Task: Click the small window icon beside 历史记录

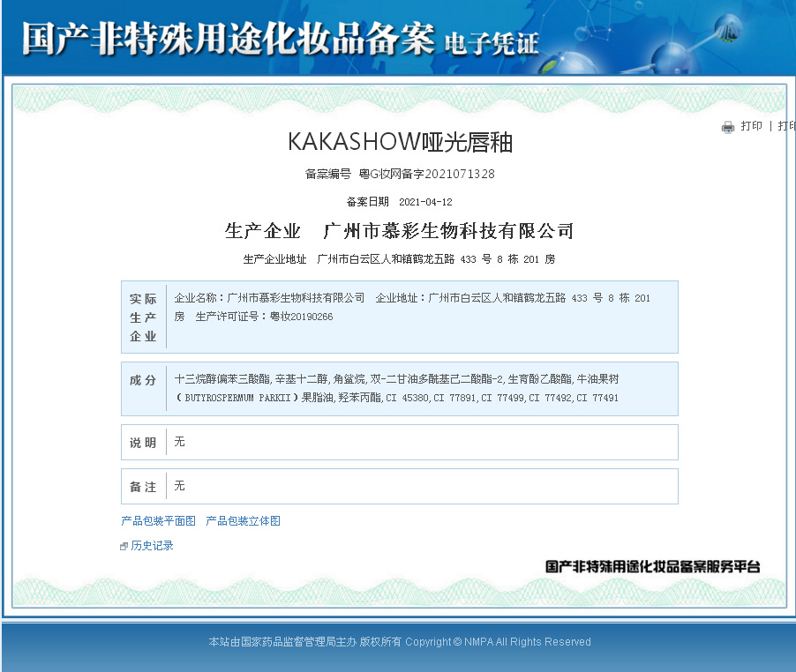Action: (x=124, y=545)
